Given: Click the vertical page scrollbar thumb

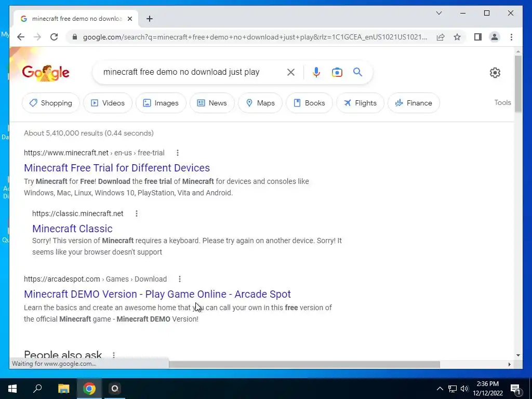Looking at the screenshot, I should coord(518,84).
